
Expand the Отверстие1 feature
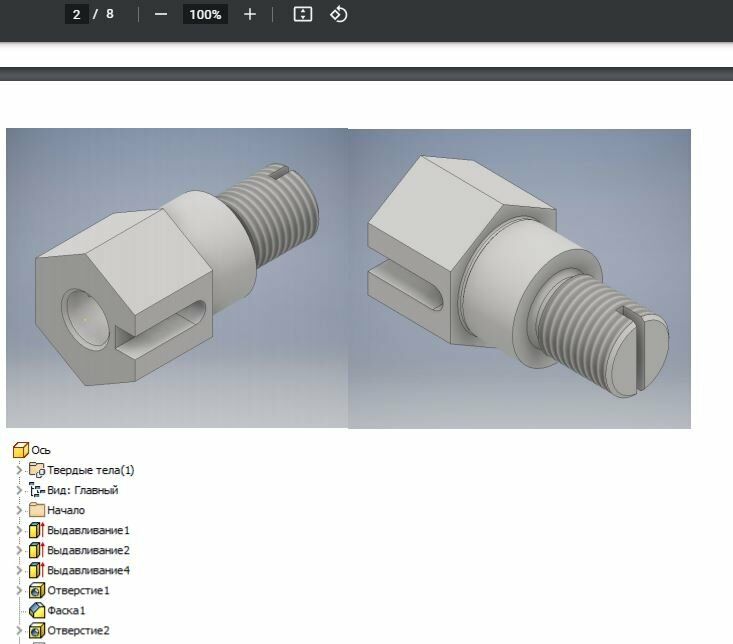click(x=19, y=590)
